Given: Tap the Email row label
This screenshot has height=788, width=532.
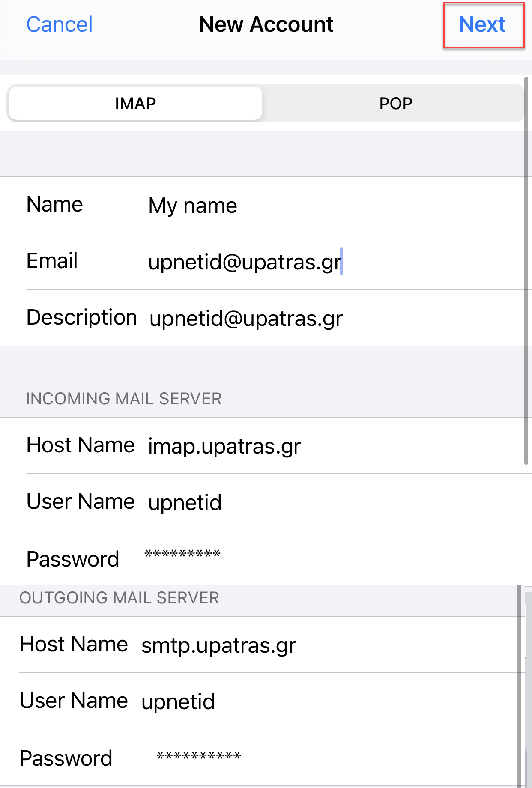Looking at the screenshot, I should [x=52, y=261].
